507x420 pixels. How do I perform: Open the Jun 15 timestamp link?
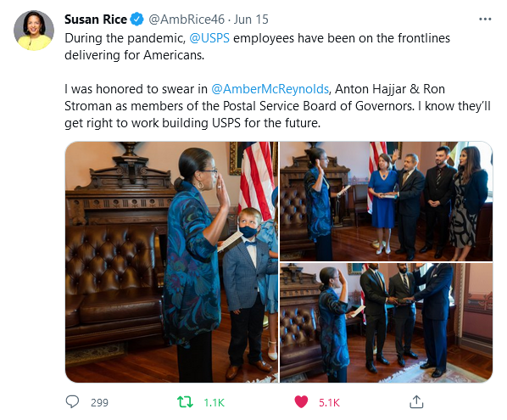pyautogui.click(x=251, y=20)
